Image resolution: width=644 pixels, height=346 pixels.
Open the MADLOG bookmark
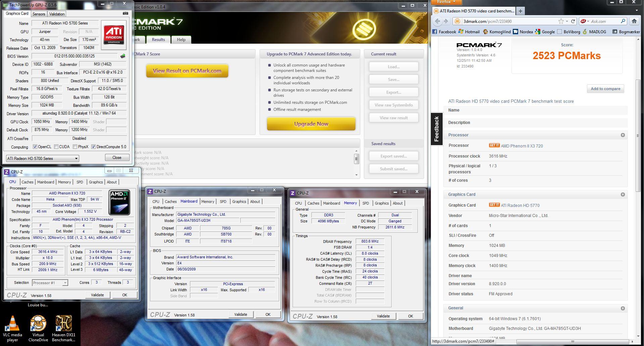click(594, 32)
